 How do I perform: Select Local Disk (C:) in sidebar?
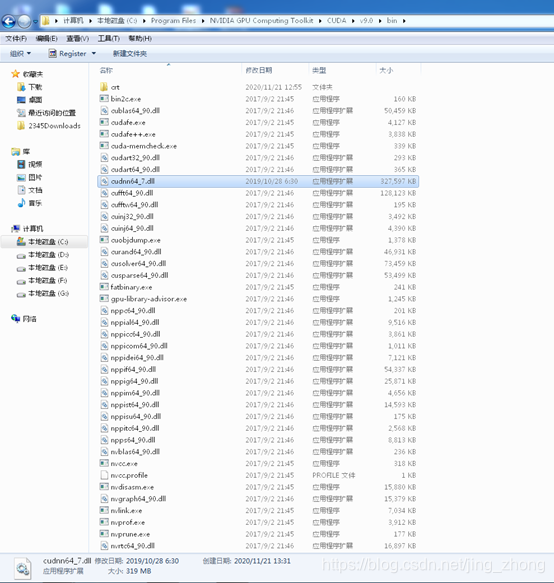tap(45, 242)
